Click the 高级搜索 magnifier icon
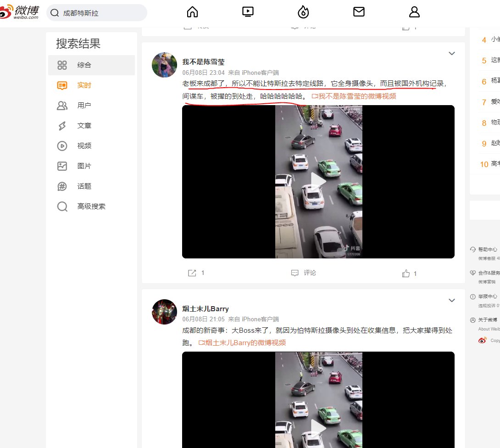 coord(62,207)
